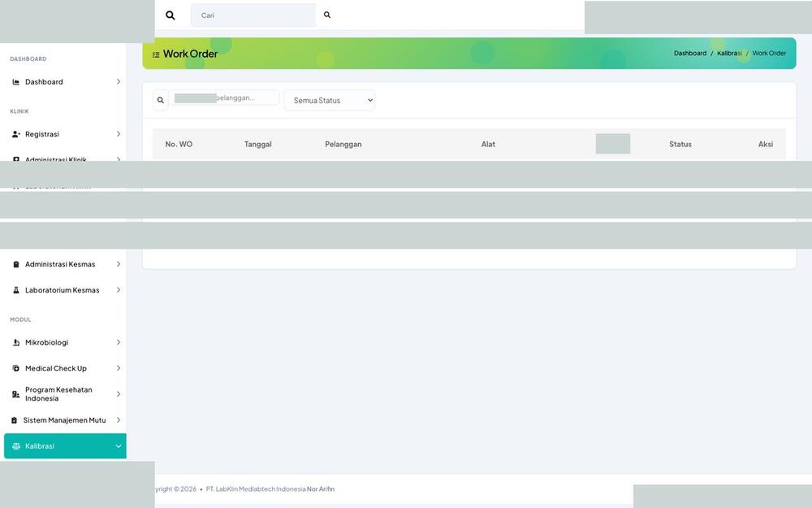Viewport: 812px width, 508px height.
Task: Click the Program Kesehatan Indonesia icon
Action: coord(16,394)
